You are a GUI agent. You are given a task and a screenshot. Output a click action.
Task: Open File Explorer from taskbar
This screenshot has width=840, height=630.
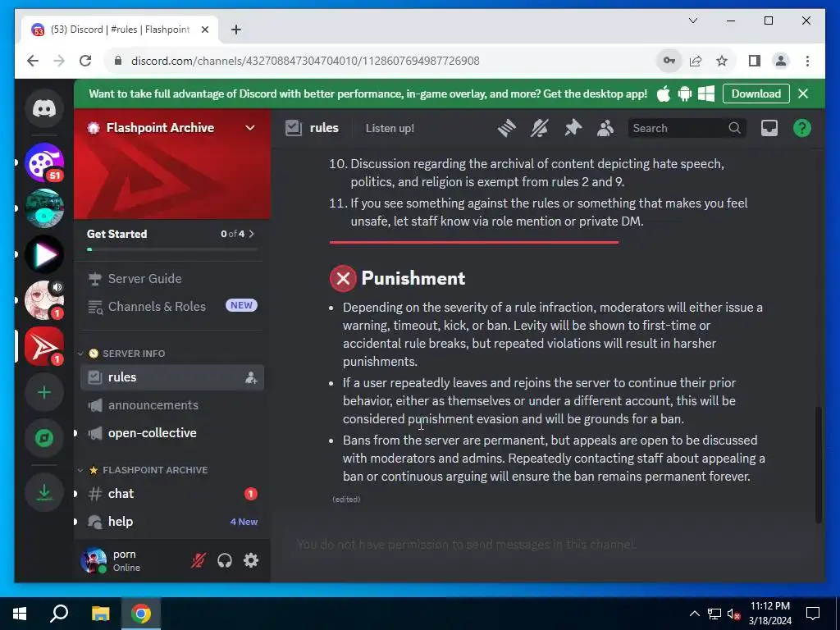pyautogui.click(x=100, y=614)
